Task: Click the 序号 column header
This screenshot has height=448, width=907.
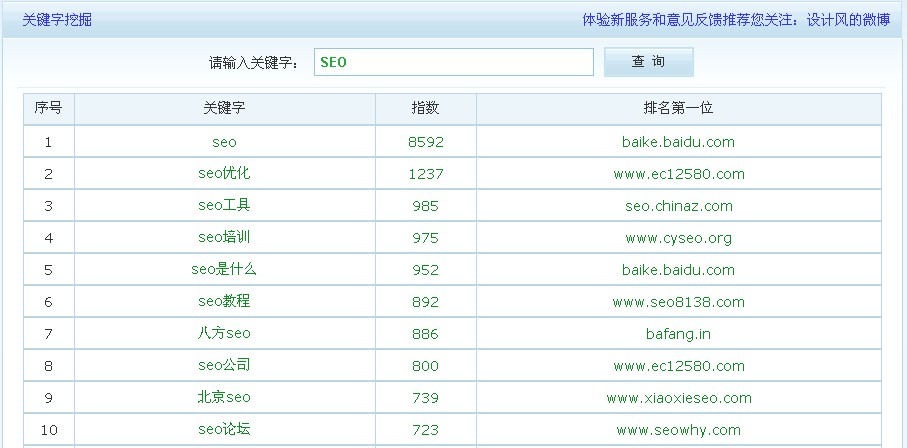Action: point(49,108)
